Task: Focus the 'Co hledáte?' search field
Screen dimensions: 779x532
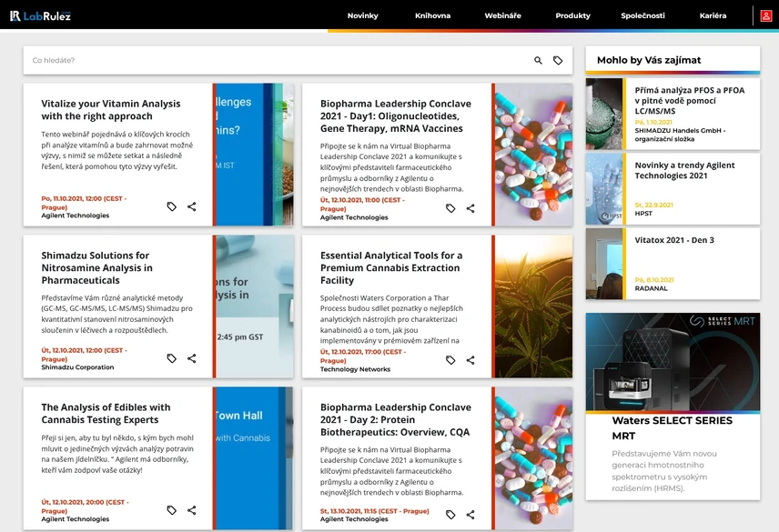Action: [278, 60]
